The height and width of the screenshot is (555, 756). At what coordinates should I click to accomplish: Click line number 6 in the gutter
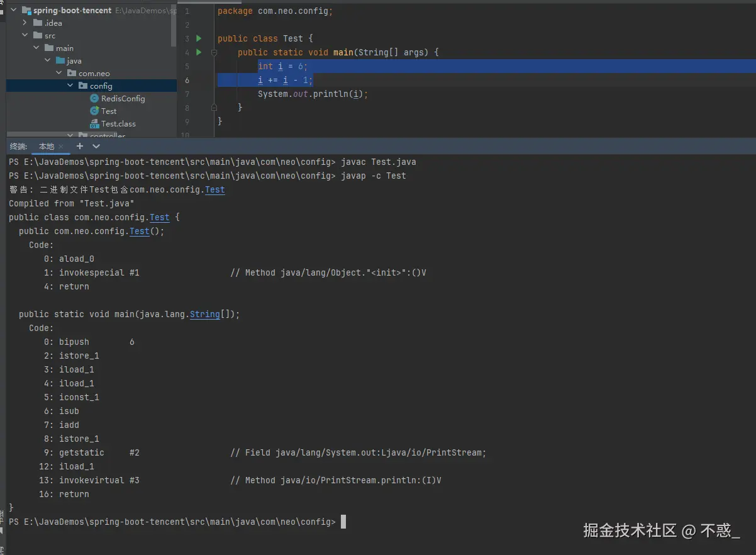pyautogui.click(x=187, y=80)
